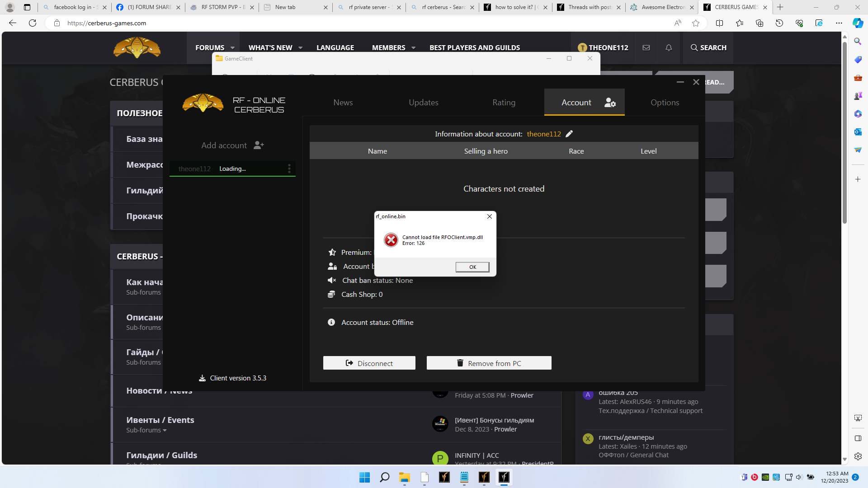Open Windows taskbar search
The height and width of the screenshot is (488, 868).
pos(384,477)
